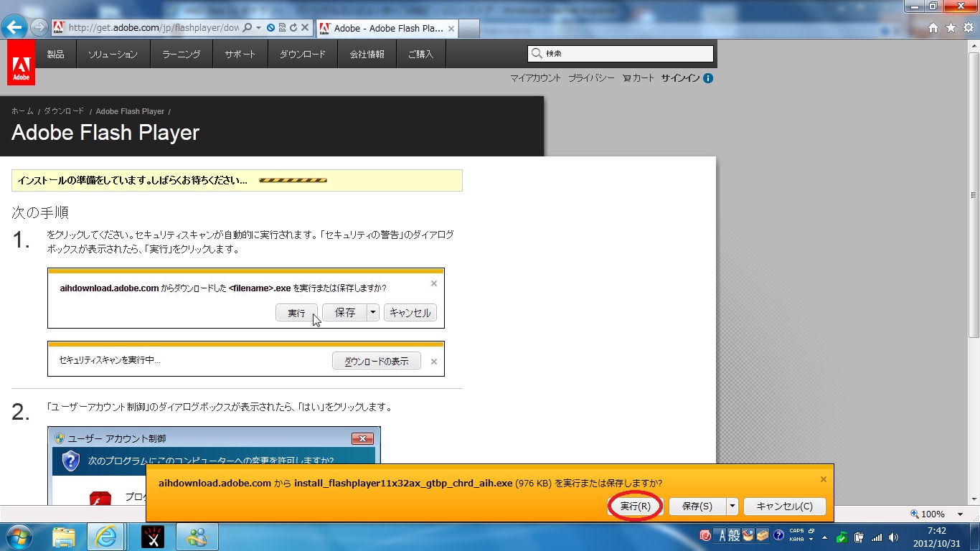Click キャンセル(C) in the download bar
Screen dimensions: 980x551
(785, 507)
